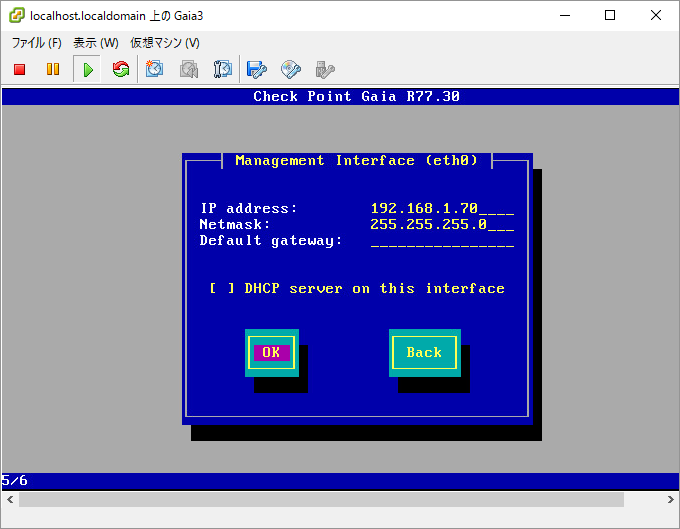Screen dimensions: 680x529
Task: Click the red Power Off stop icon
Action: (x=20, y=69)
